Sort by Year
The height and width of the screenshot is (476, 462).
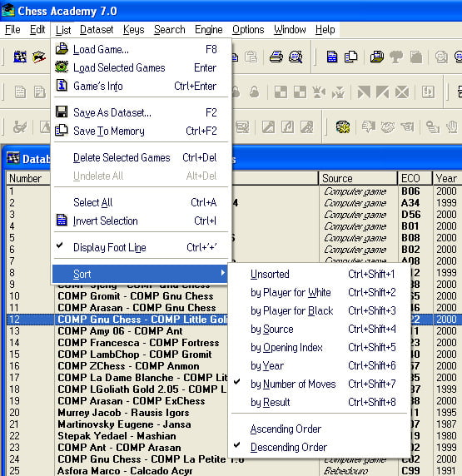tap(318, 366)
